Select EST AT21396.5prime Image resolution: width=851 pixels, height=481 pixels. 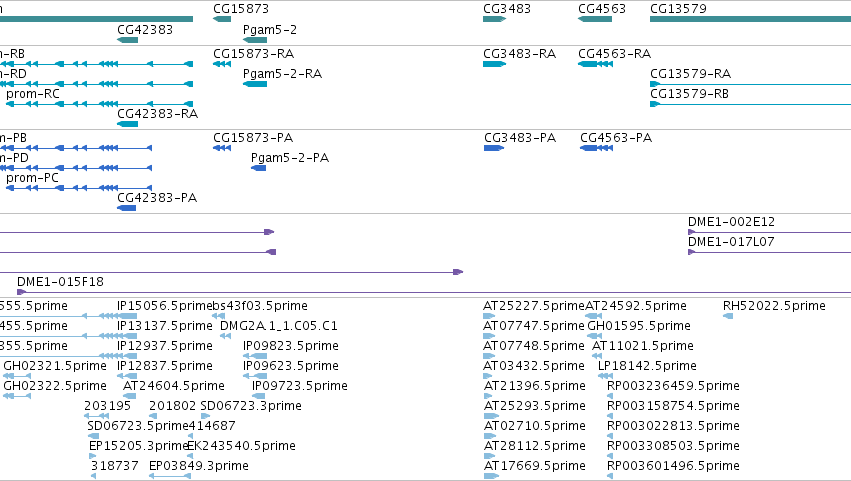click(x=487, y=396)
